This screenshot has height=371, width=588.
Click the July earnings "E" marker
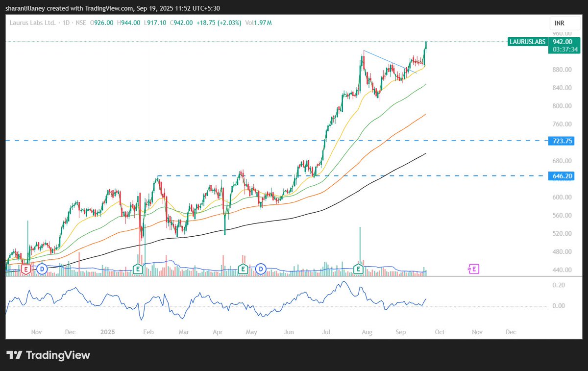(x=358, y=269)
